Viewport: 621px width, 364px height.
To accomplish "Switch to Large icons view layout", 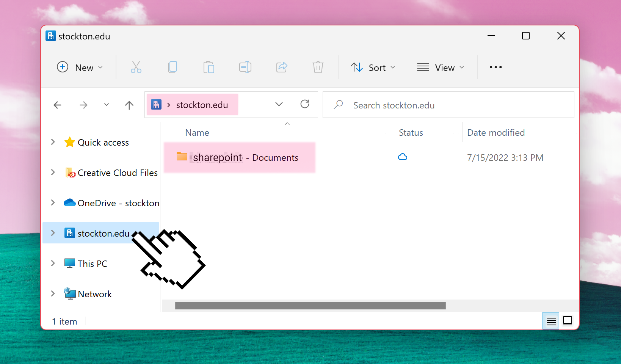I will click(x=568, y=321).
